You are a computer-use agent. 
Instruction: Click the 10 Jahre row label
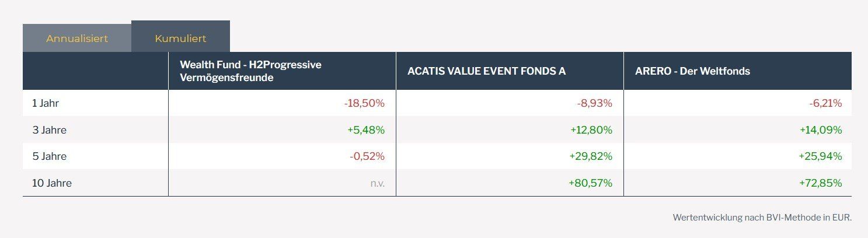pyautogui.click(x=51, y=183)
